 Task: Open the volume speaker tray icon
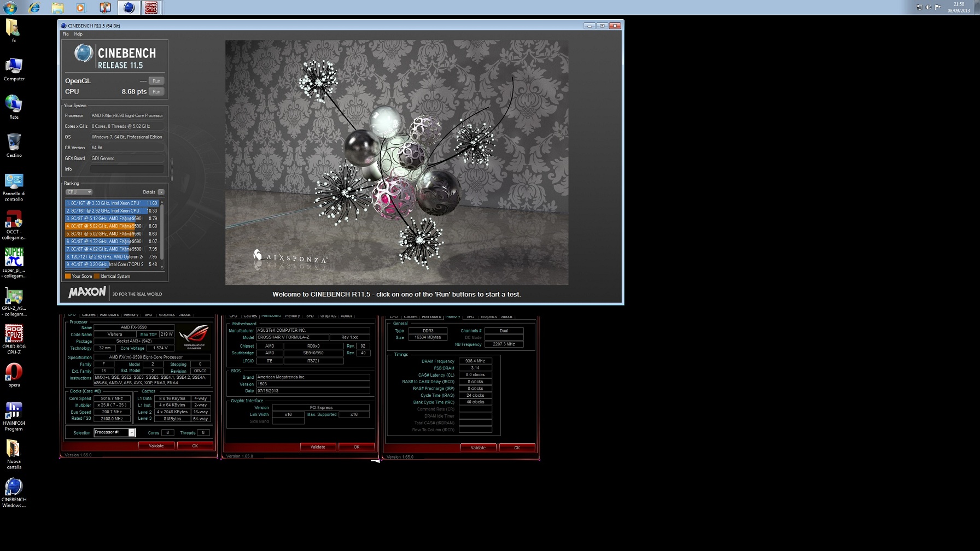pos(928,7)
